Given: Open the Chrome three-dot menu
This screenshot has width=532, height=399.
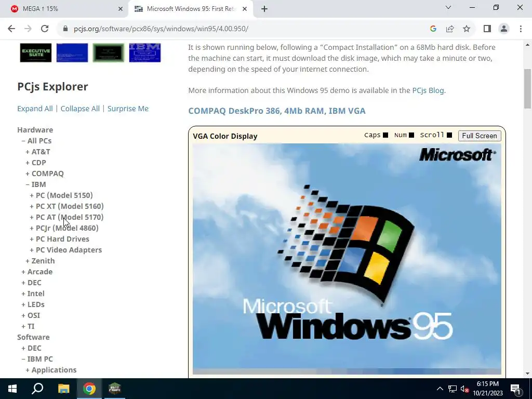Looking at the screenshot, I should click(x=521, y=29).
